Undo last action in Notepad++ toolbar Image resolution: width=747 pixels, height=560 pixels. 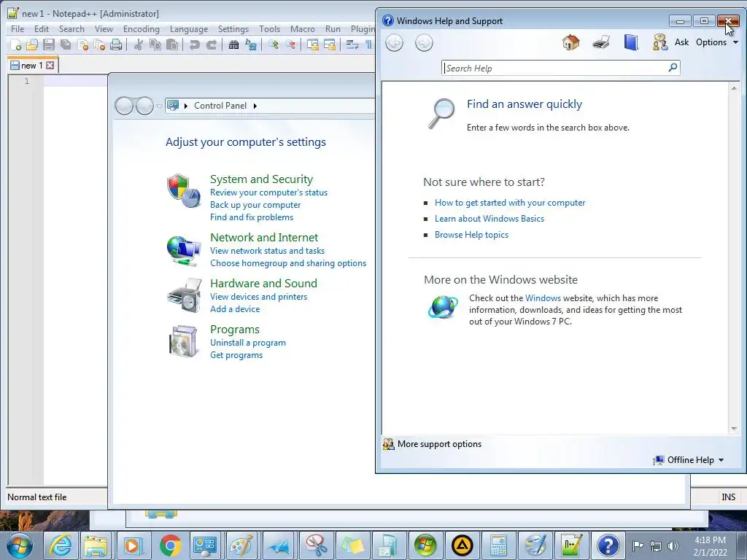[x=194, y=44]
